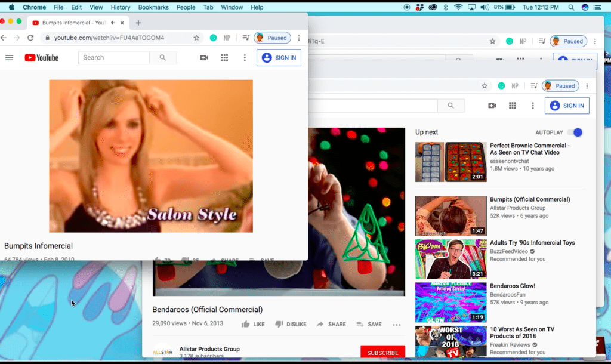
Task: Click BuzzFeedVideo channel name
Action: pos(509,251)
